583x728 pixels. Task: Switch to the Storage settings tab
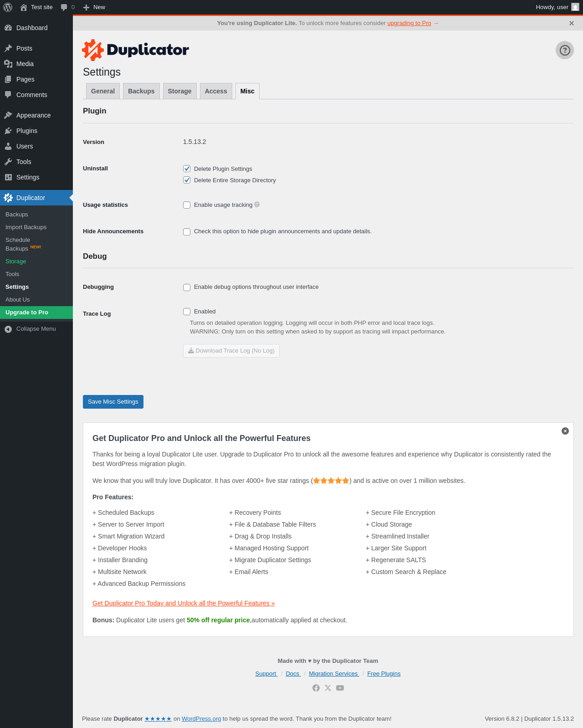pos(179,91)
